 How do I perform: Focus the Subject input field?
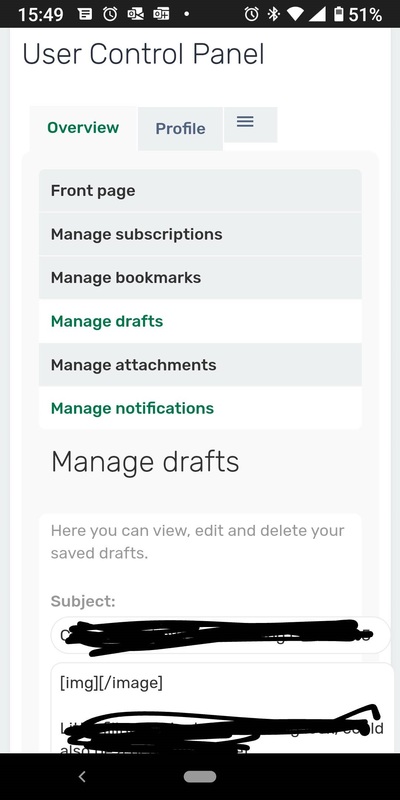[x=220, y=635]
